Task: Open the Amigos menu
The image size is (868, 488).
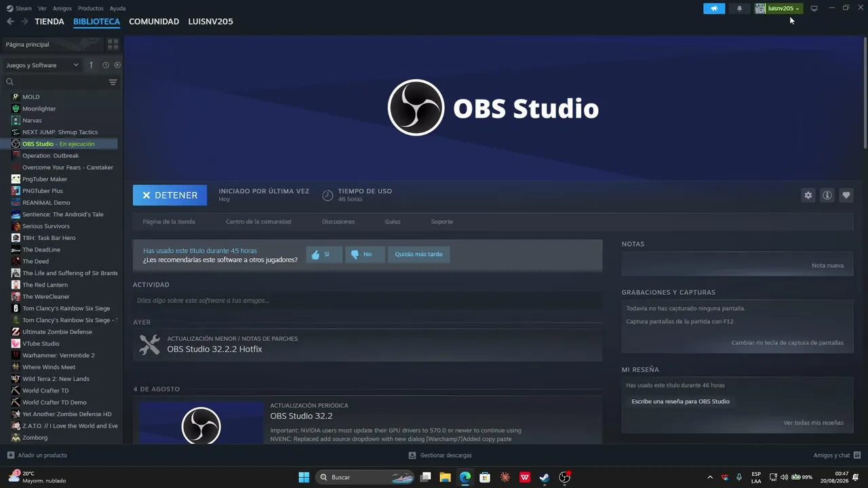Action: [62, 8]
